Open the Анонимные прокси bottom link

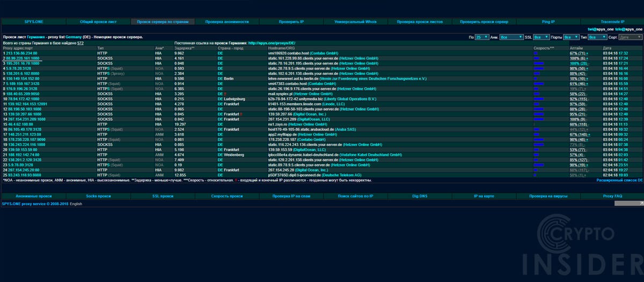tap(34, 196)
